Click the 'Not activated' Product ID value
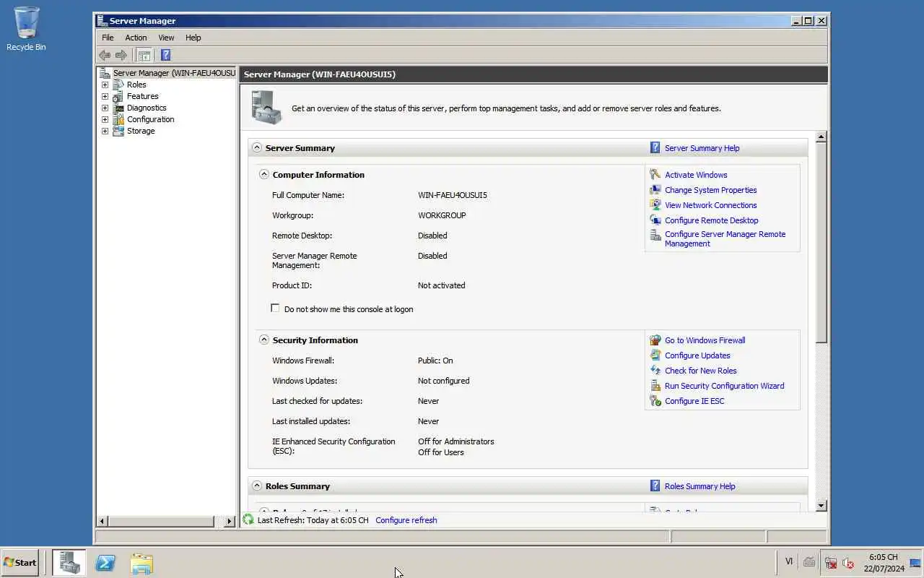 441,285
